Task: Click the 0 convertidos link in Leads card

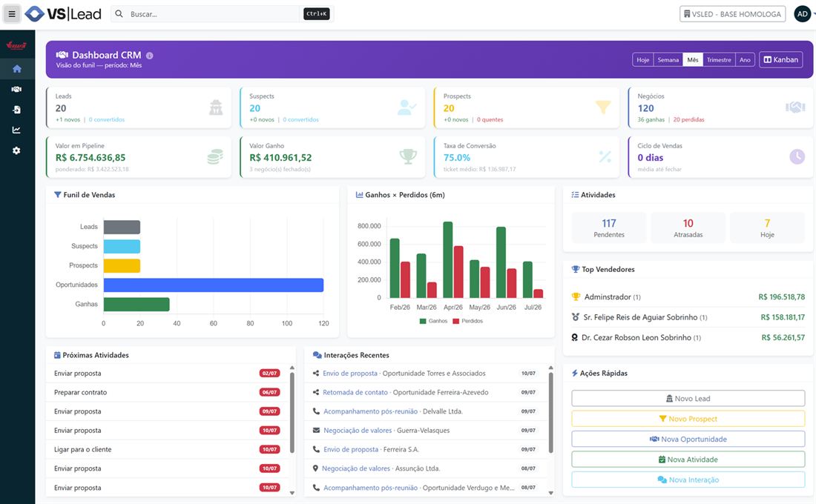Action: click(x=107, y=119)
